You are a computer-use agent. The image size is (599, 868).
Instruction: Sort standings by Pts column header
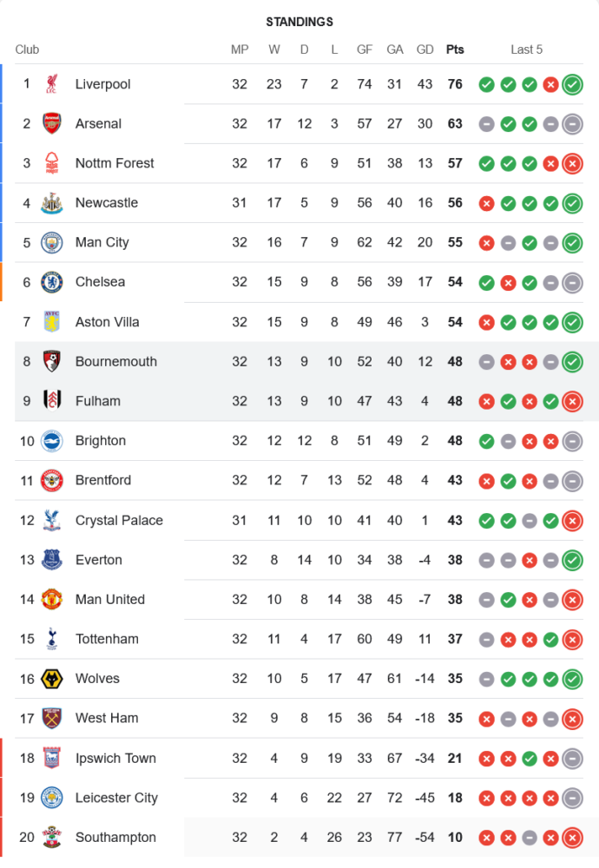pyautogui.click(x=455, y=49)
